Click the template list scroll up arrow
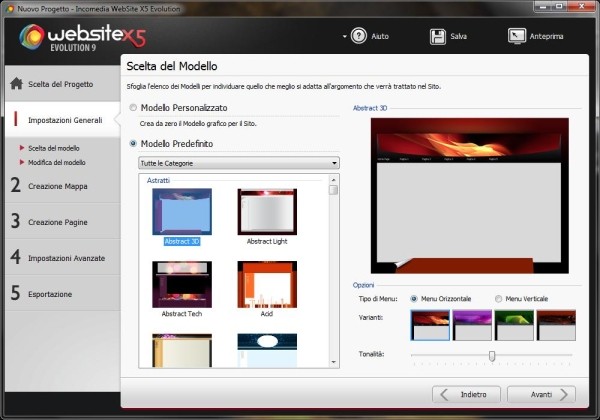 pos(334,180)
